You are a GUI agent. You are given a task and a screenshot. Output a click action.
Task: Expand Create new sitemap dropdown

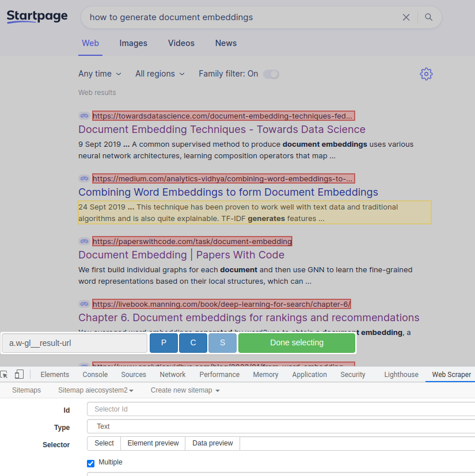185,390
